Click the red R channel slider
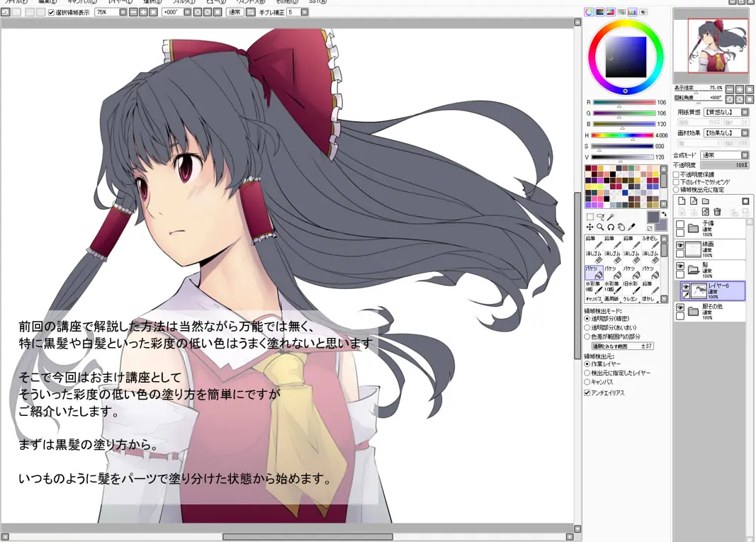Viewport: 756px width, 542px height. point(624,102)
